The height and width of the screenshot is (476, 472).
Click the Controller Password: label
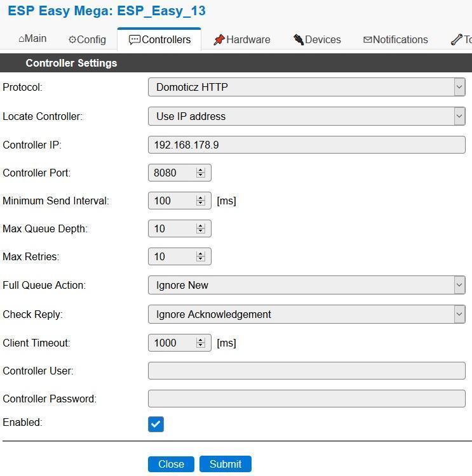[50, 399]
